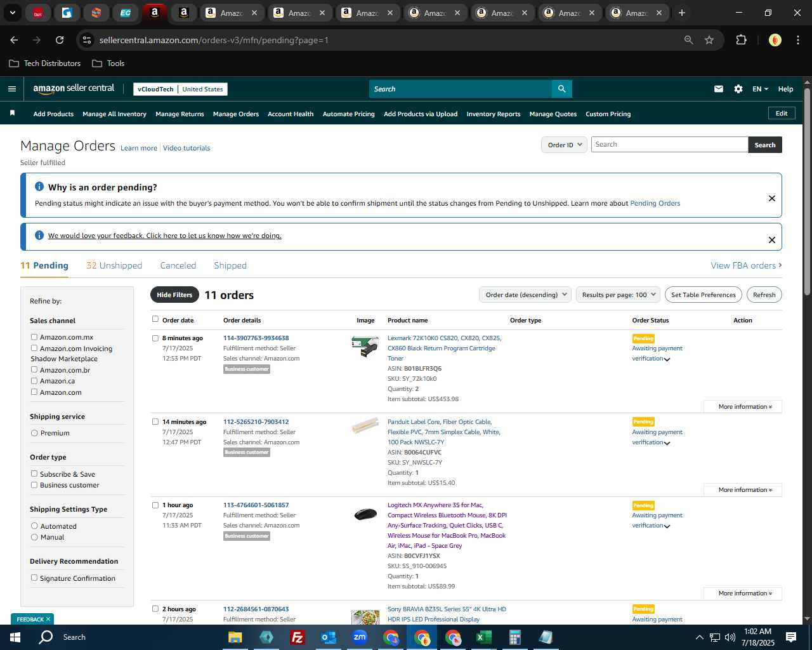Open the Results per page dropdown
The image size is (812, 650).
coord(619,295)
